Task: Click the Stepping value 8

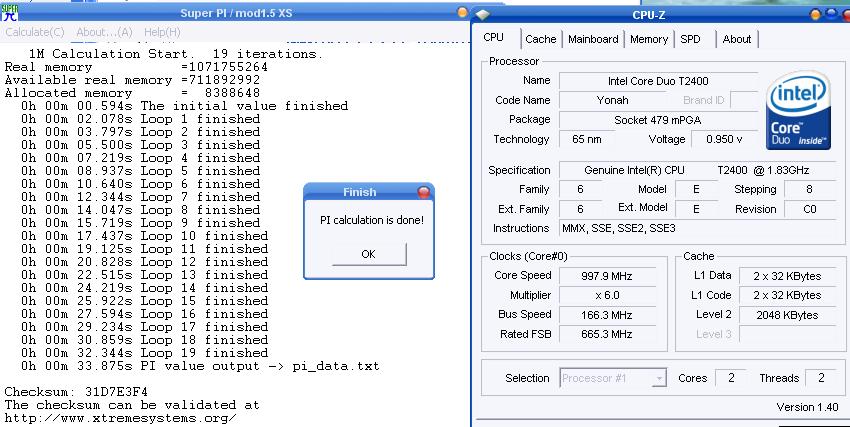Action: pyautogui.click(x=809, y=190)
